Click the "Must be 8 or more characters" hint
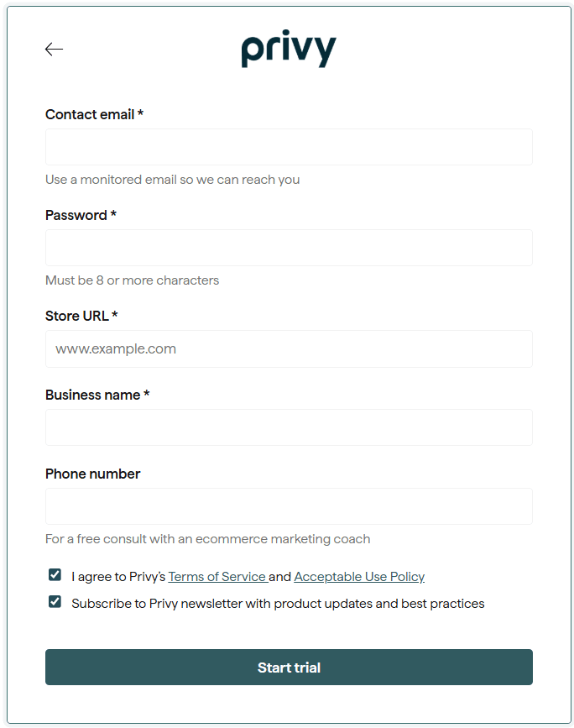 click(132, 280)
